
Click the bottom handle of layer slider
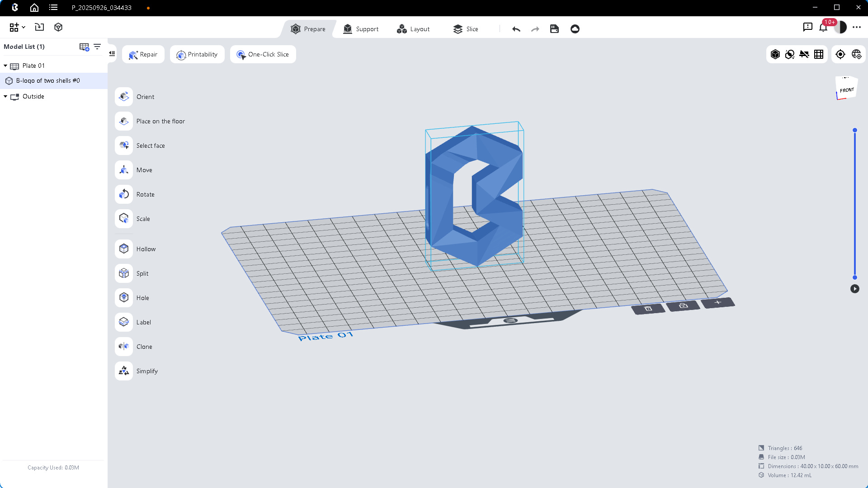pyautogui.click(x=855, y=277)
